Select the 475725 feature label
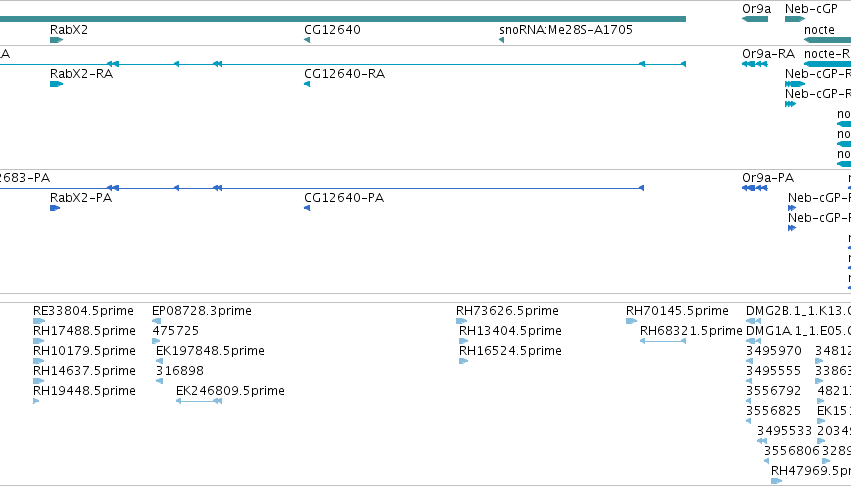 pyautogui.click(x=176, y=331)
